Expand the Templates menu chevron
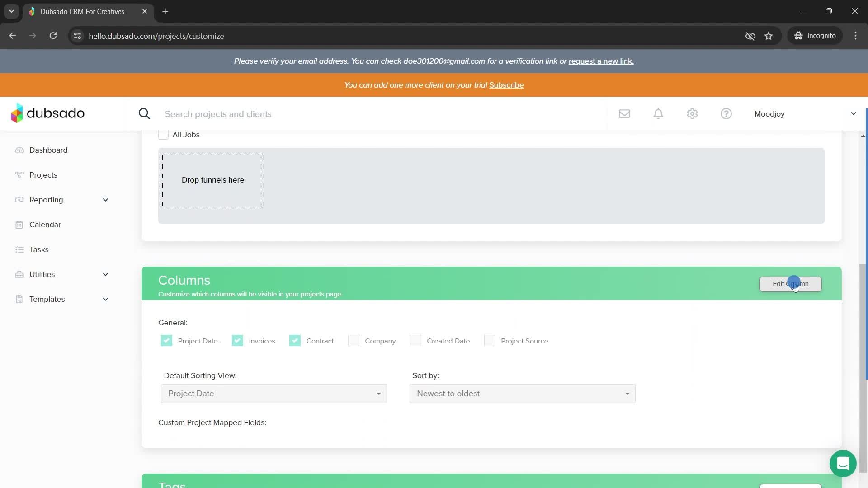This screenshot has width=868, height=488. (105, 299)
